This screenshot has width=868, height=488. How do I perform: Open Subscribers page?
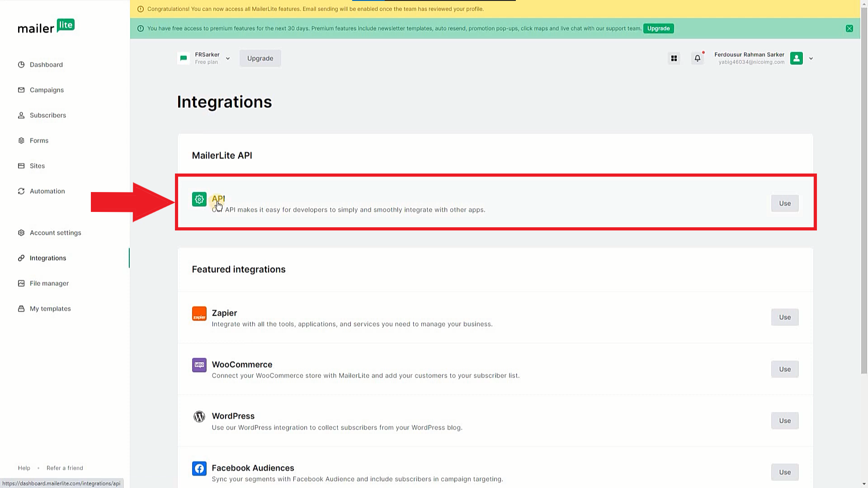pos(48,115)
